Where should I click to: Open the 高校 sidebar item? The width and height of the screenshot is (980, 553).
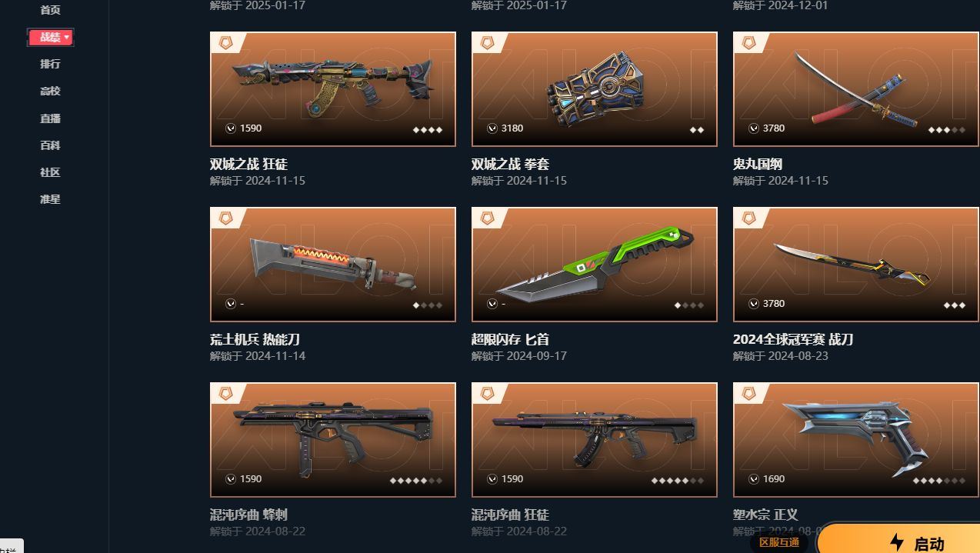[x=50, y=91]
